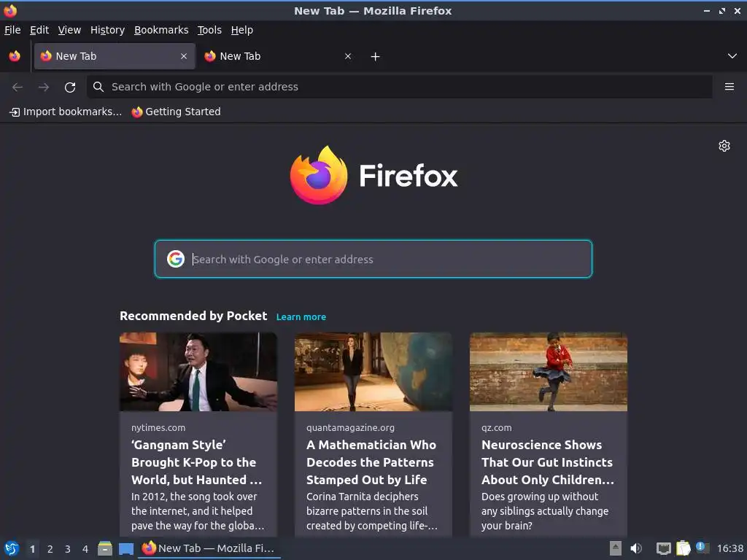Open the Edit menu

(x=39, y=30)
